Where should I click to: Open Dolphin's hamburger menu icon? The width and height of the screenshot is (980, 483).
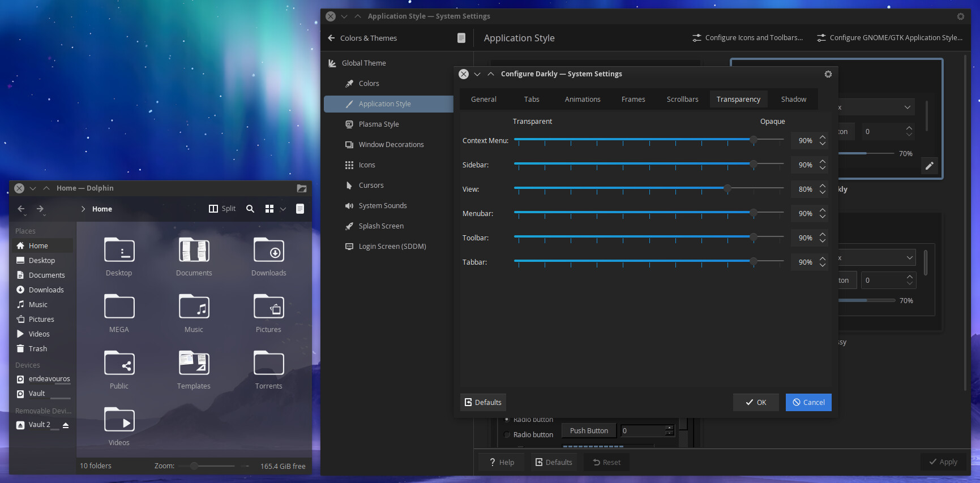point(300,209)
